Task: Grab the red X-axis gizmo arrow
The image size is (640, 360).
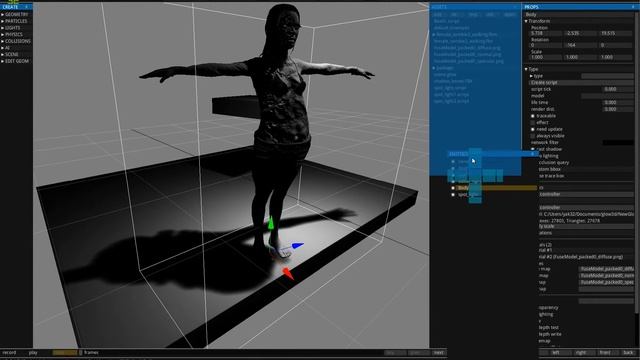Action: pos(288,274)
